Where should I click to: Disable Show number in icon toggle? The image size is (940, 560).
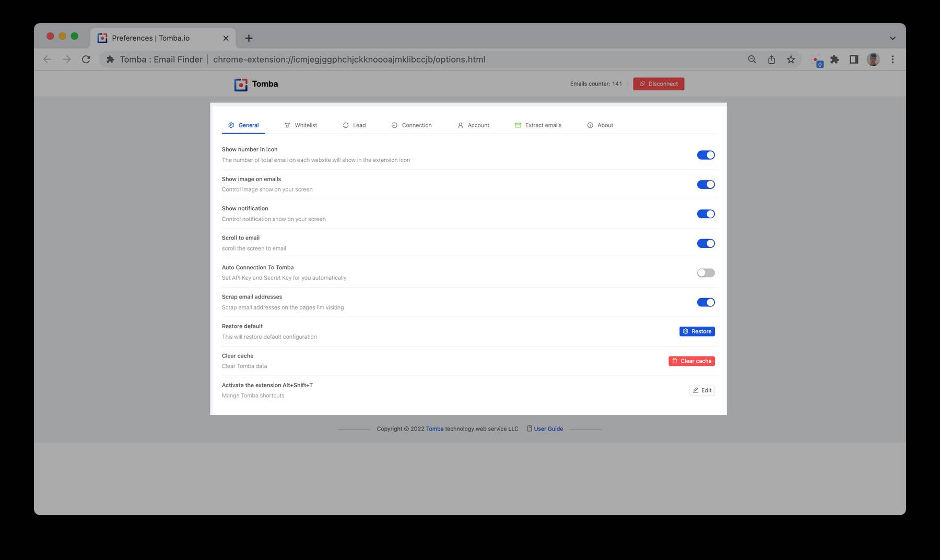[706, 155]
